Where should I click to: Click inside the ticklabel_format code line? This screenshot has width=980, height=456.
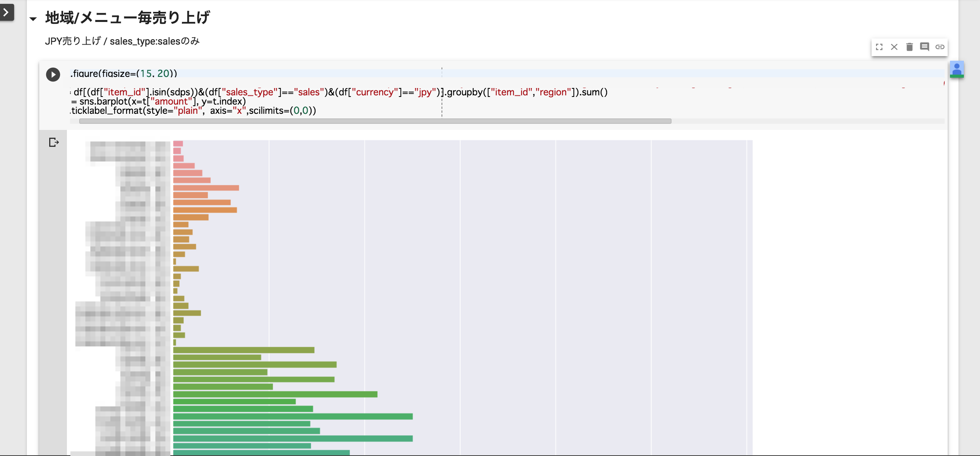pyautogui.click(x=192, y=111)
